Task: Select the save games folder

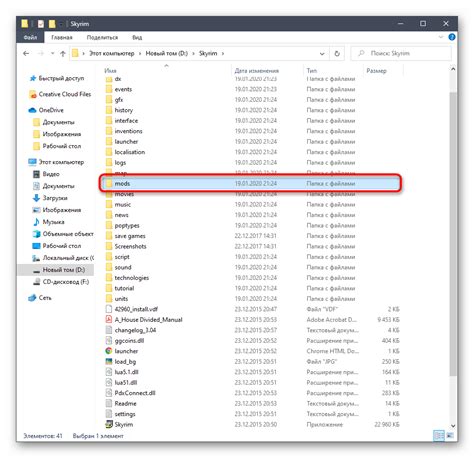Action: 126,236
